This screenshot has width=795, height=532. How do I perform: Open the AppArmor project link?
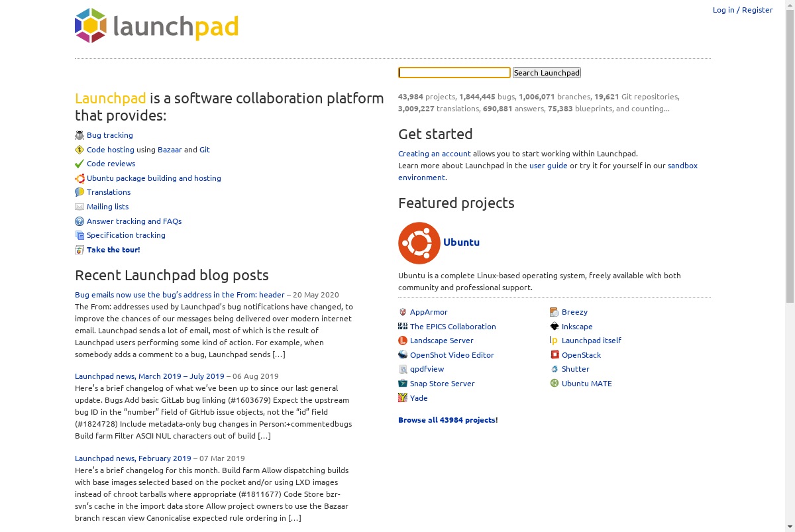(429, 312)
